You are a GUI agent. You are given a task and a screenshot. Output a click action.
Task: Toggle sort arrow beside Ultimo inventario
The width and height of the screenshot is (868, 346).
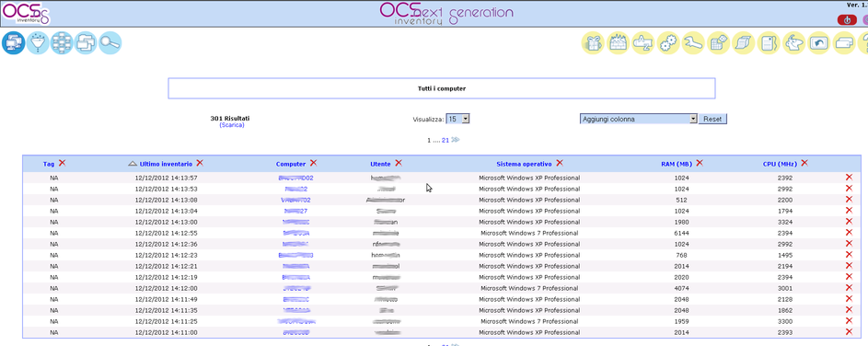click(132, 164)
